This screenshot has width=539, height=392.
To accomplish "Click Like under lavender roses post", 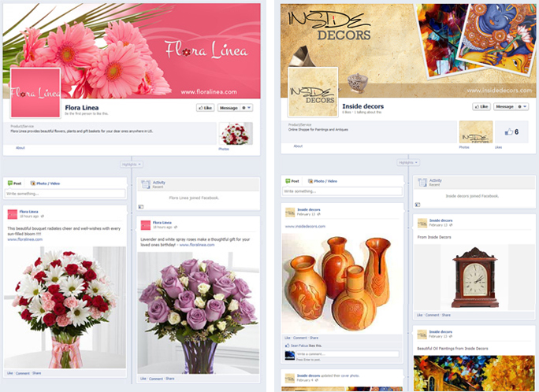I will [x=143, y=379].
